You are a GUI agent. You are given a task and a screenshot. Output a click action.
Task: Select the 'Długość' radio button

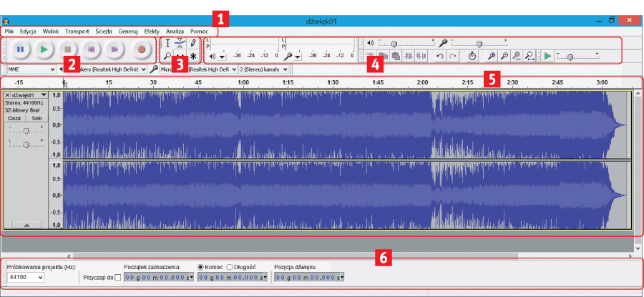pos(230,266)
